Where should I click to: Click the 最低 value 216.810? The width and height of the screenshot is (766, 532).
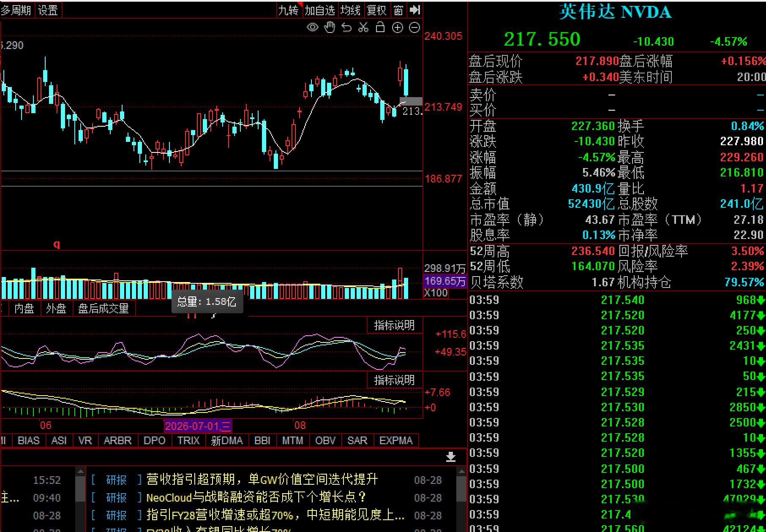click(742, 172)
